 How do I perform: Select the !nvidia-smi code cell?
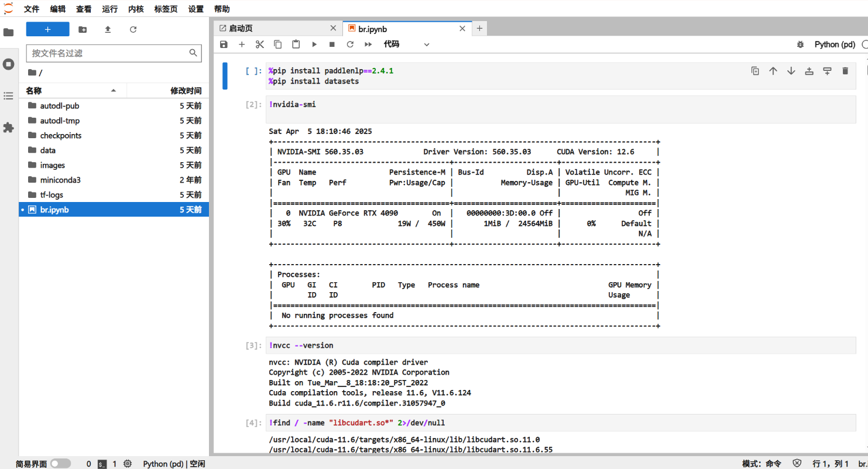tap(561, 109)
